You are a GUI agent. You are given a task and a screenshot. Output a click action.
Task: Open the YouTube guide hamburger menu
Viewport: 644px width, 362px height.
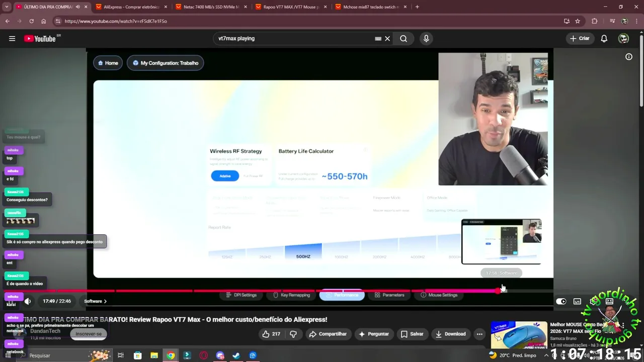pyautogui.click(x=12, y=39)
